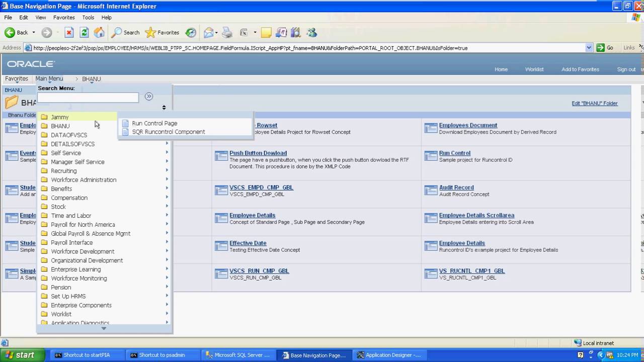Click the URL address bar field
The image size is (644, 362).
click(308, 48)
